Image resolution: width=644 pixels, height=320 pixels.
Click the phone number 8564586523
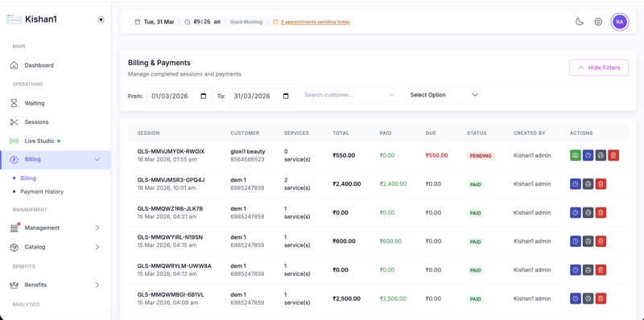[247, 159]
